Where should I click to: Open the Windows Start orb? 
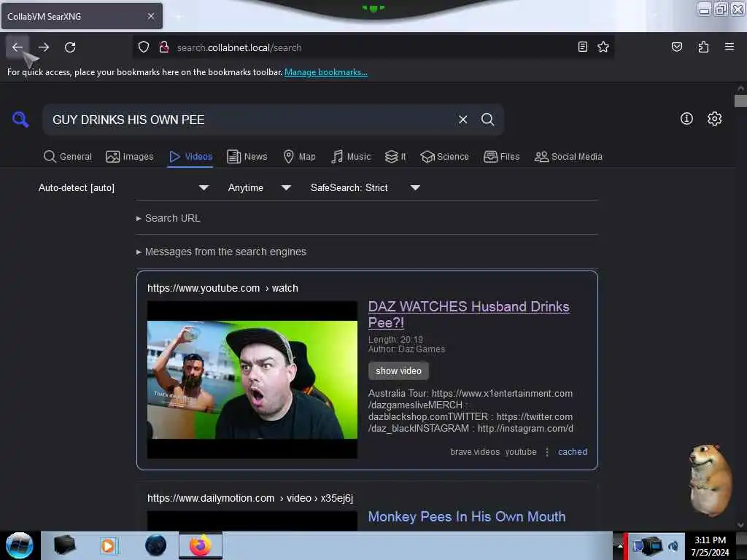19,545
